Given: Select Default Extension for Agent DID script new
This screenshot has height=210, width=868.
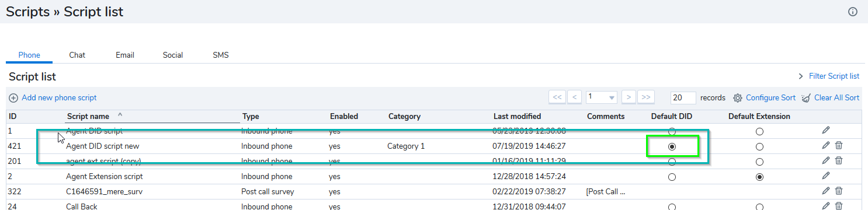Looking at the screenshot, I should pyautogui.click(x=759, y=146).
